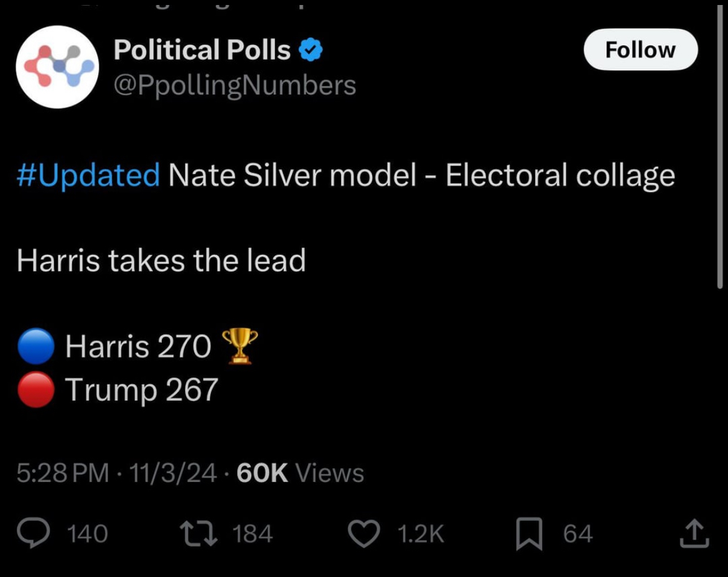Click the "Harris takes the lead" text

point(161,261)
